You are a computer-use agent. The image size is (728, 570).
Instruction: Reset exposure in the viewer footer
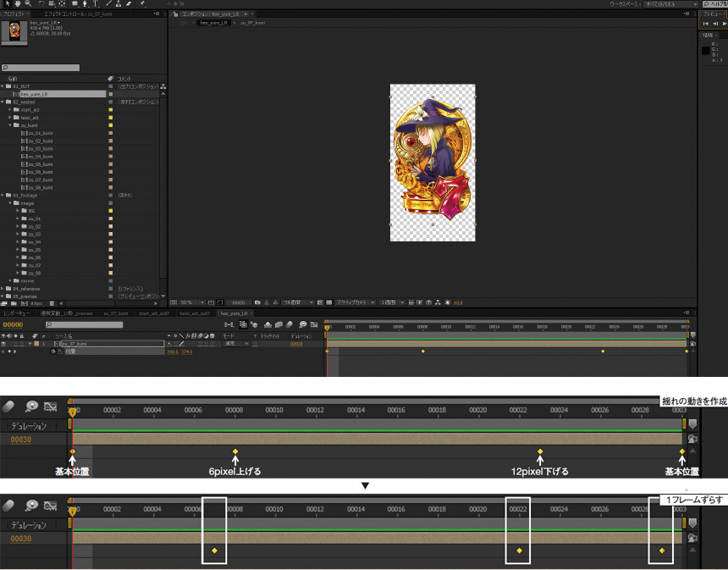click(x=448, y=302)
